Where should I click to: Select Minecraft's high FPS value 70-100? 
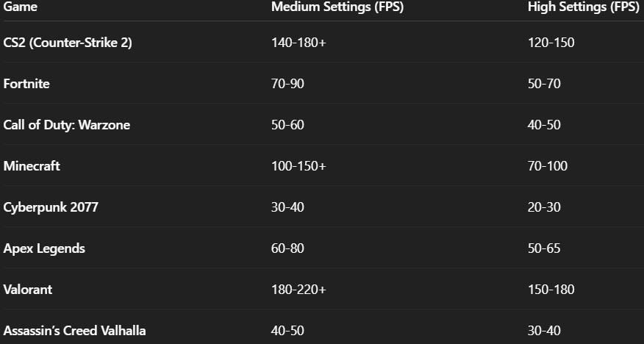click(548, 166)
